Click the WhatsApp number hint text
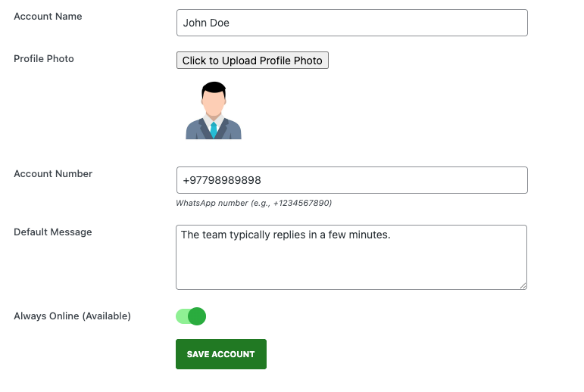The width and height of the screenshot is (584, 392). tap(254, 204)
